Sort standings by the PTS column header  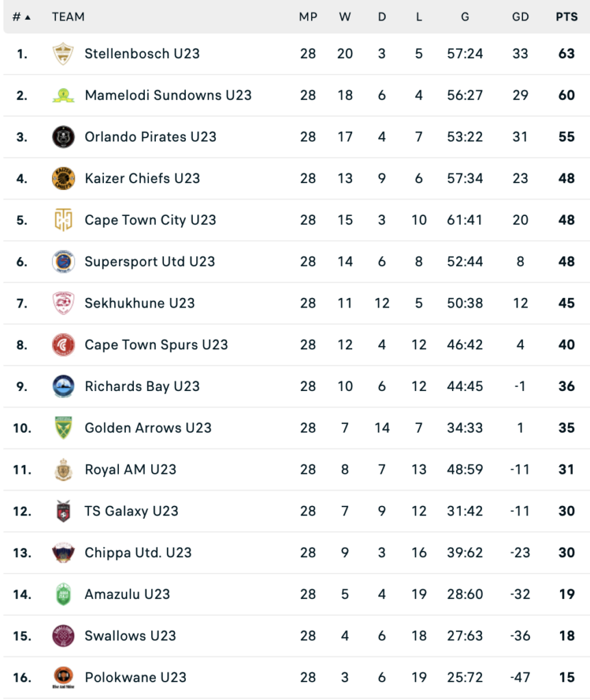point(566,17)
